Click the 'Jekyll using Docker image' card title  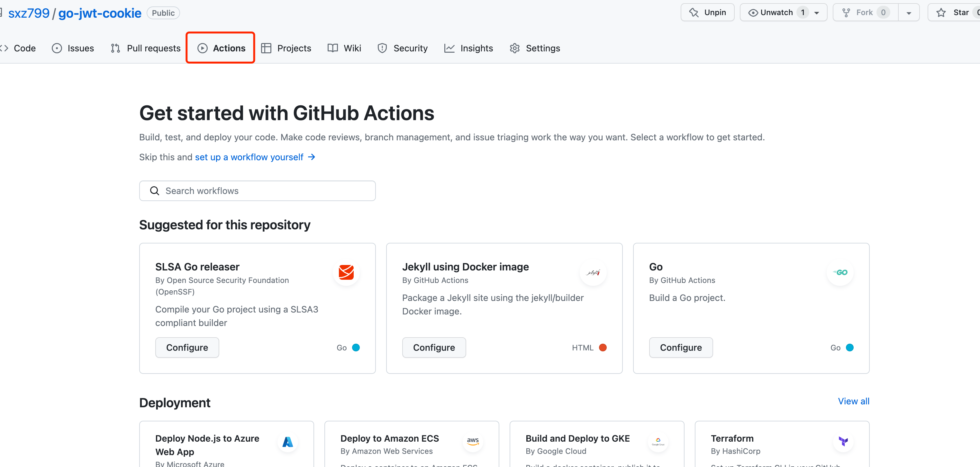click(x=466, y=267)
